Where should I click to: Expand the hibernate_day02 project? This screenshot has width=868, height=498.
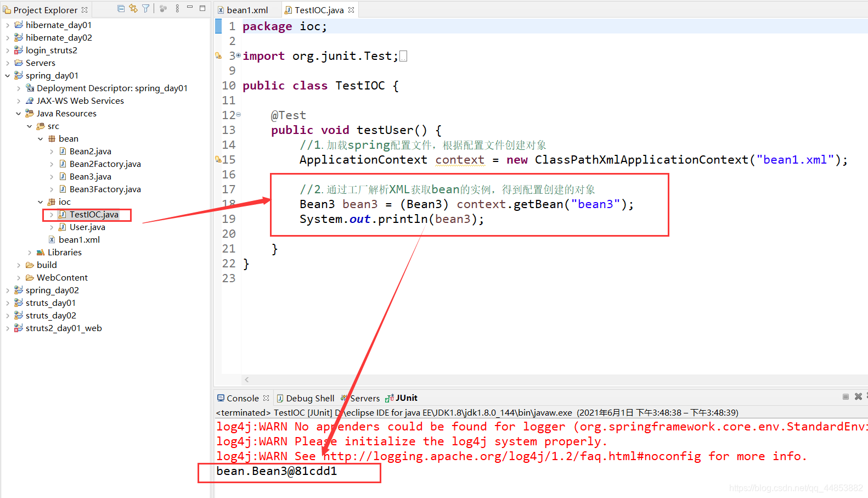pyautogui.click(x=7, y=38)
